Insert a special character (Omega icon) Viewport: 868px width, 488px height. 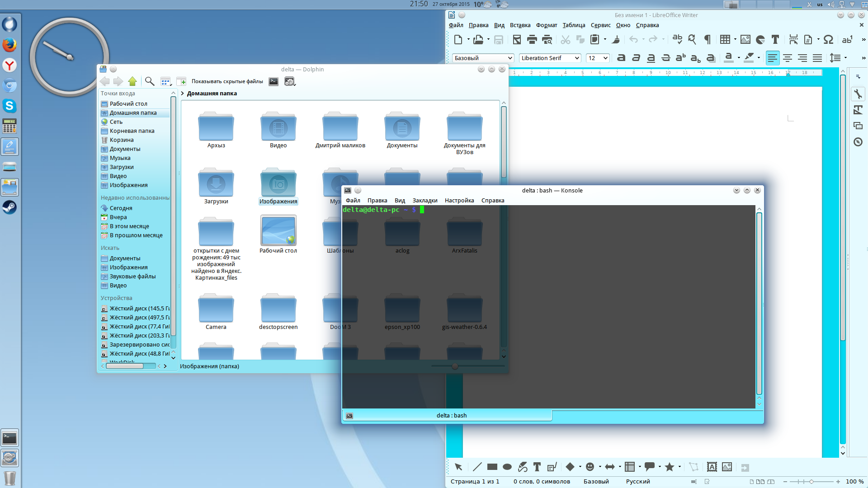point(828,40)
